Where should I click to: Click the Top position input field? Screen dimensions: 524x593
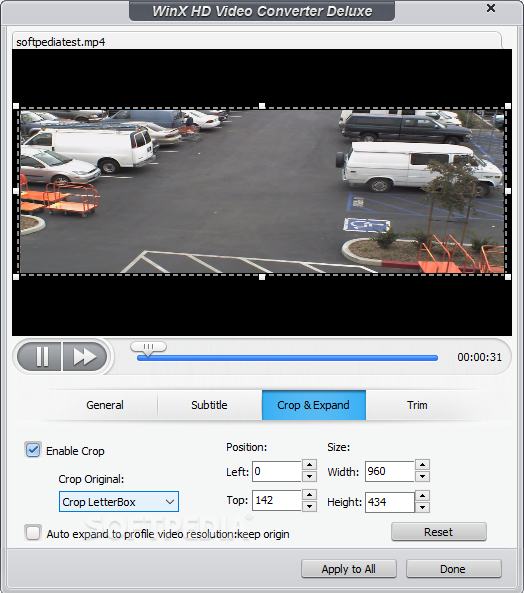click(277, 500)
